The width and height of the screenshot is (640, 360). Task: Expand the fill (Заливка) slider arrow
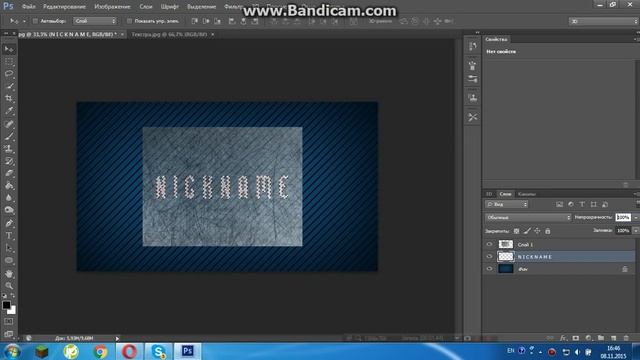[x=636, y=231]
